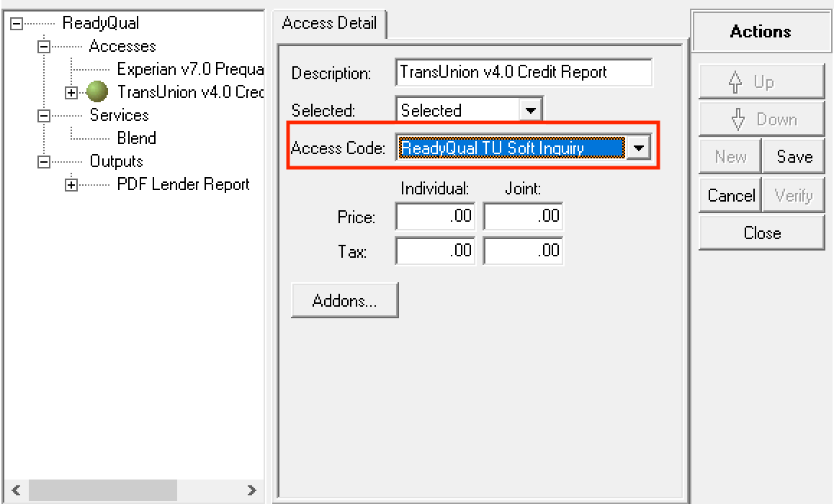This screenshot has width=834, height=504.
Task: Click the Joint Tax field
Action: tap(523, 251)
